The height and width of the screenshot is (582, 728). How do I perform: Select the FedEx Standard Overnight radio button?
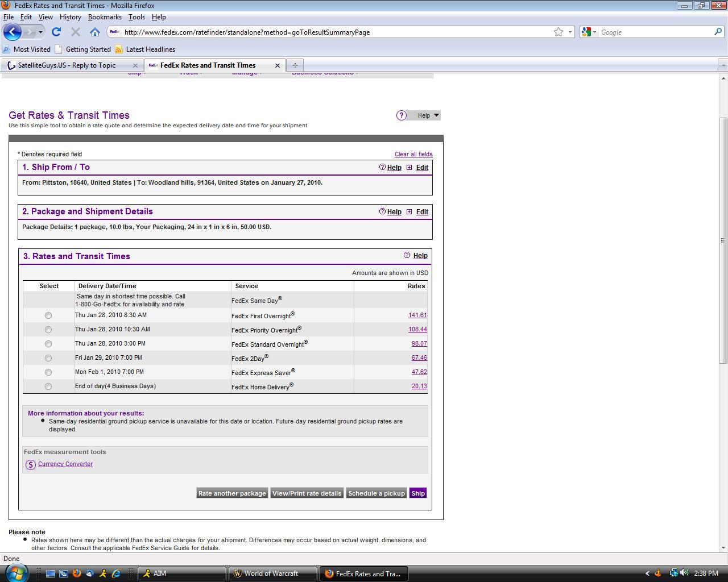point(48,344)
